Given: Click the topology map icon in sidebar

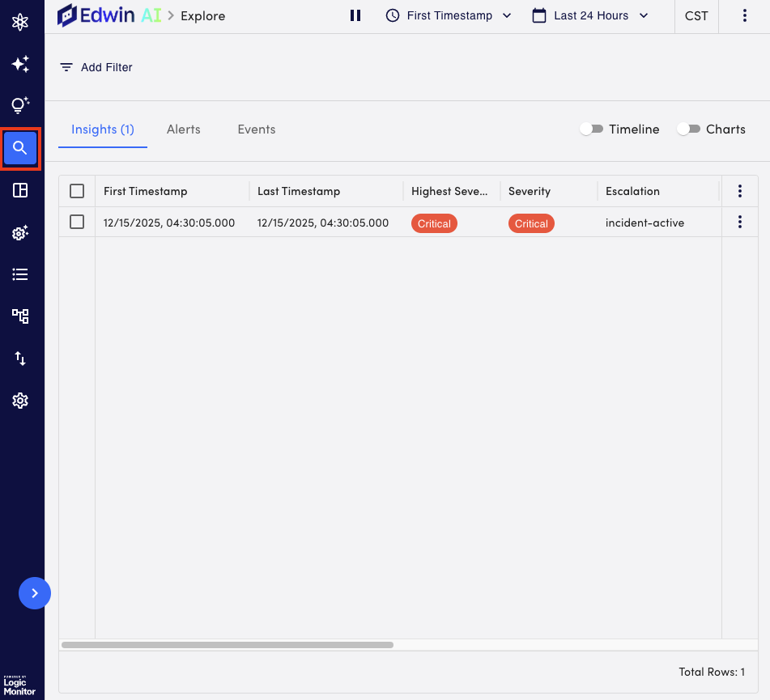Looking at the screenshot, I should pos(20,316).
